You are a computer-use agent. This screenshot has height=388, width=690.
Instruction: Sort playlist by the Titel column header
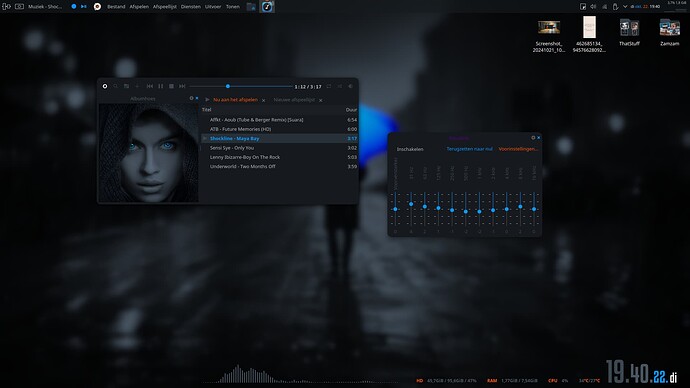pyautogui.click(x=207, y=110)
